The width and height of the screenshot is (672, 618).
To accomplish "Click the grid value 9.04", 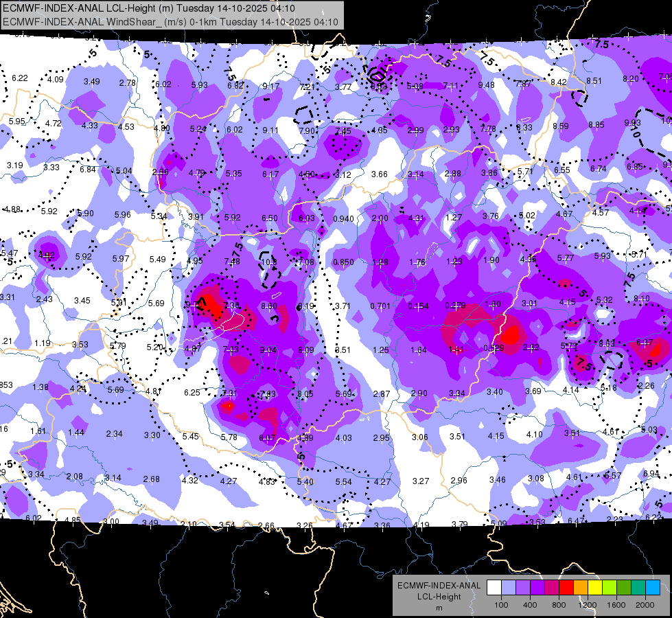I will point(268,350).
